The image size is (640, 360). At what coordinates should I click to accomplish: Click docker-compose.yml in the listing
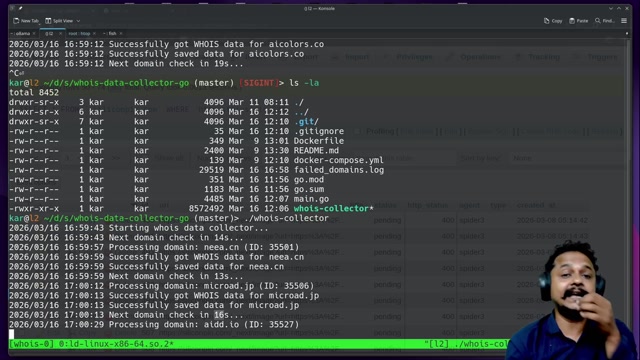point(338,160)
